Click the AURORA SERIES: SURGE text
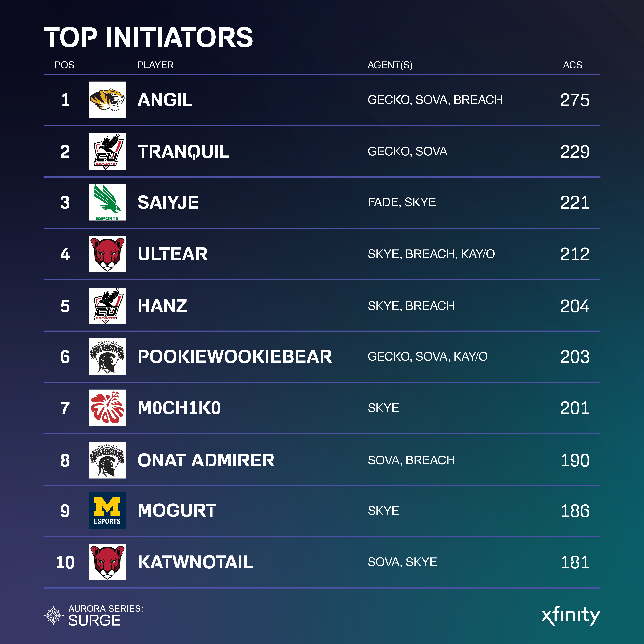The height and width of the screenshot is (644, 644). (105, 615)
